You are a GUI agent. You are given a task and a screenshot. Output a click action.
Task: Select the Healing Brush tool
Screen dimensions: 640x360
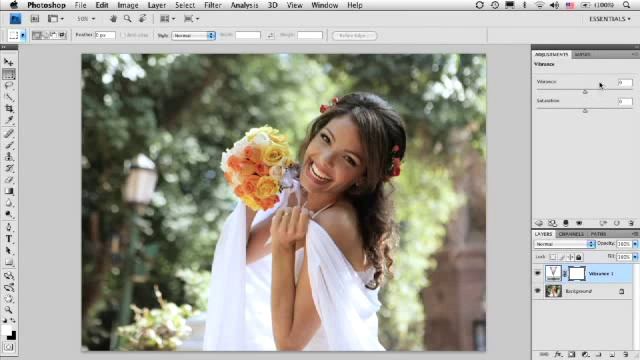point(9,133)
